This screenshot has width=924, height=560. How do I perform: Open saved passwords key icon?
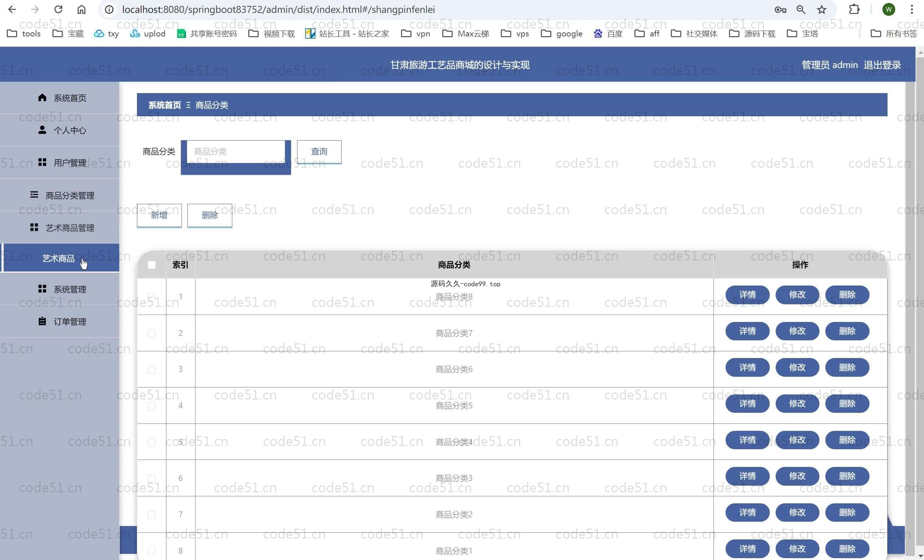pyautogui.click(x=780, y=10)
